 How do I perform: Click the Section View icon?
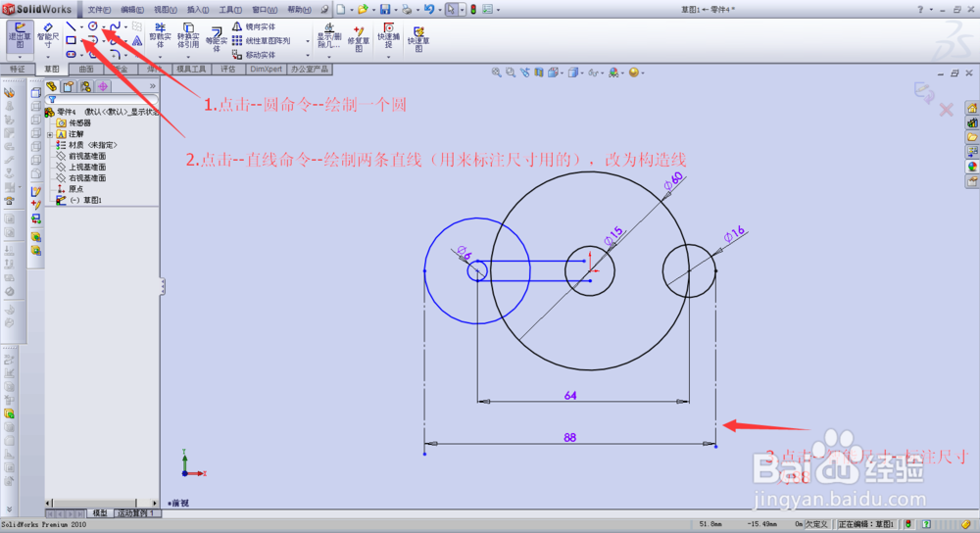539,73
